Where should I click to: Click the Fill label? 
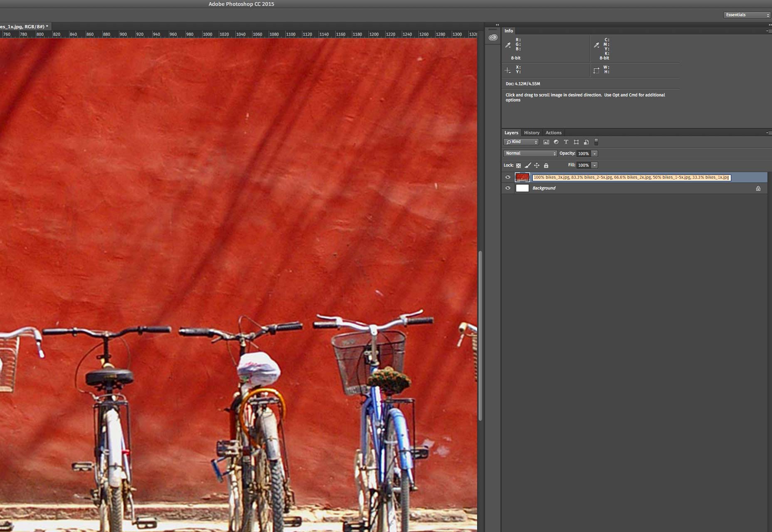(572, 165)
